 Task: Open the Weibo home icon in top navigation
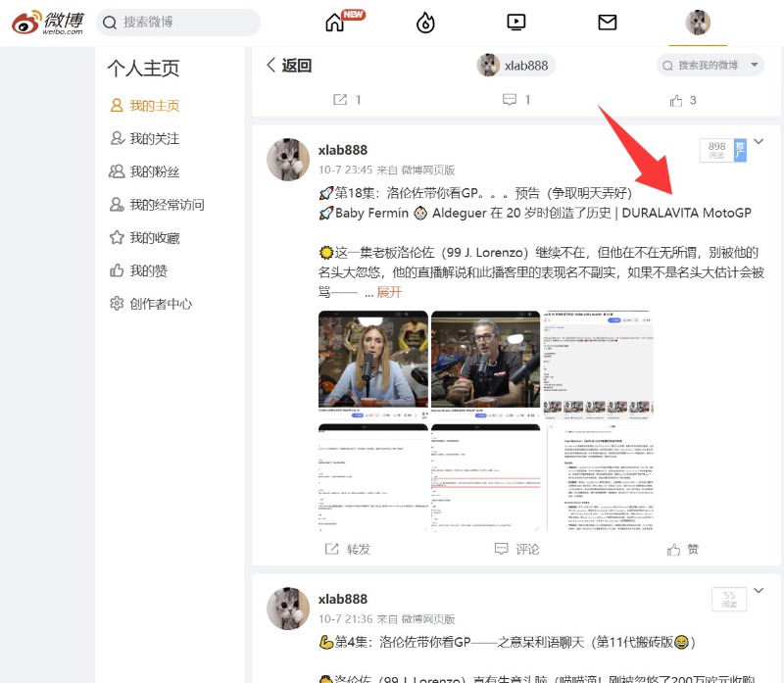[336, 23]
